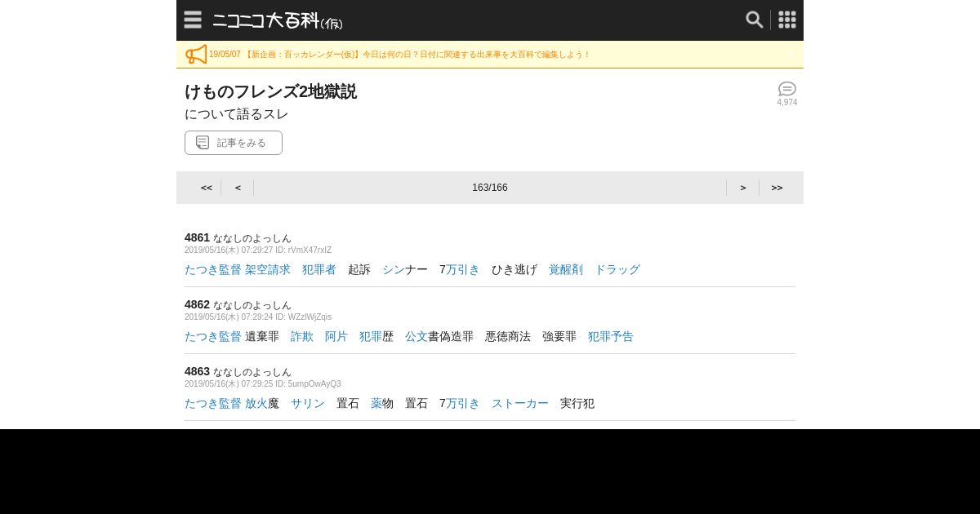Open たつき監督 link in post 4861
Screen dimensions: 980x514
coord(213,269)
